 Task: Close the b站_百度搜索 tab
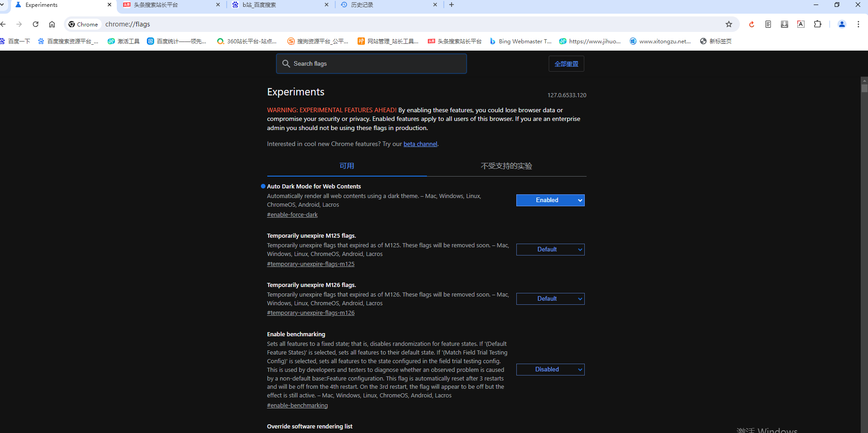tap(327, 5)
